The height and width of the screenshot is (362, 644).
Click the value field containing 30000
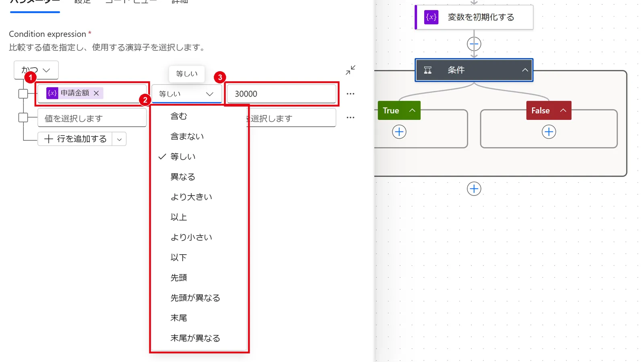pos(282,94)
